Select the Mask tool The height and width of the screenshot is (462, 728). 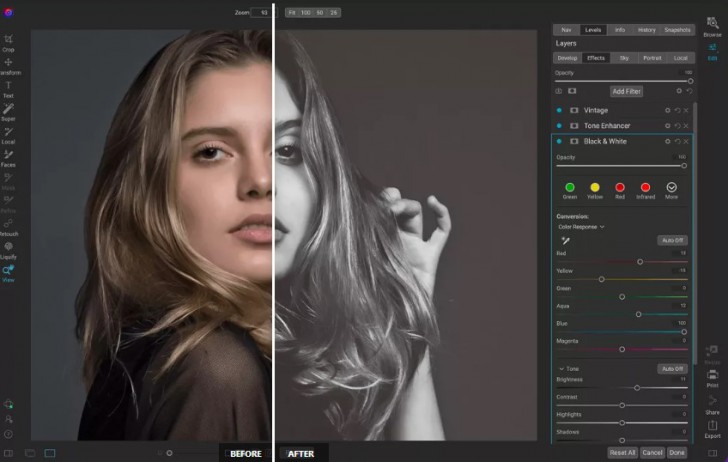[8, 181]
